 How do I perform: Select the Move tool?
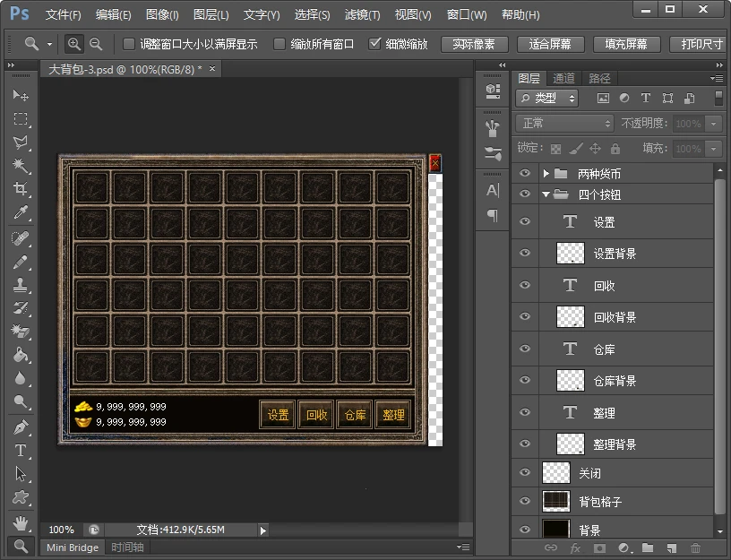(x=21, y=95)
